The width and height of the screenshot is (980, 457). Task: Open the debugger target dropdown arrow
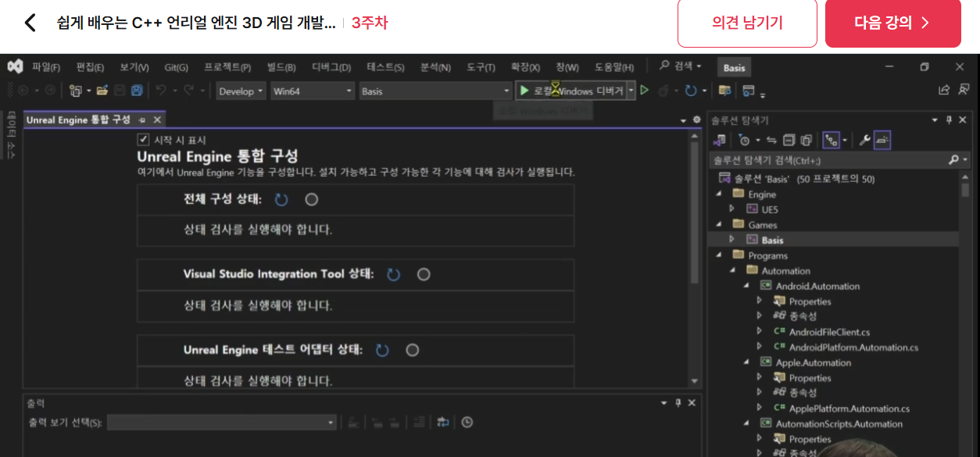(631, 91)
